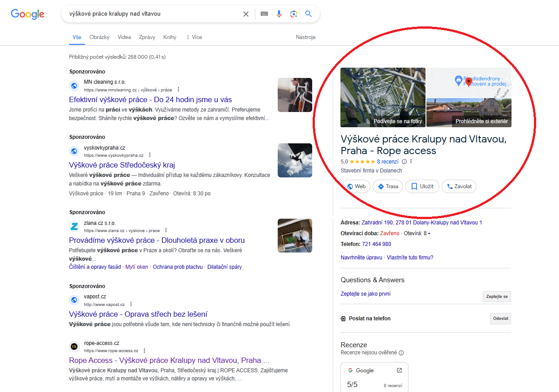This screenshot has width=559, height=392.
Task: Click the Zavolat call button
Action: (x=459, y=186)
